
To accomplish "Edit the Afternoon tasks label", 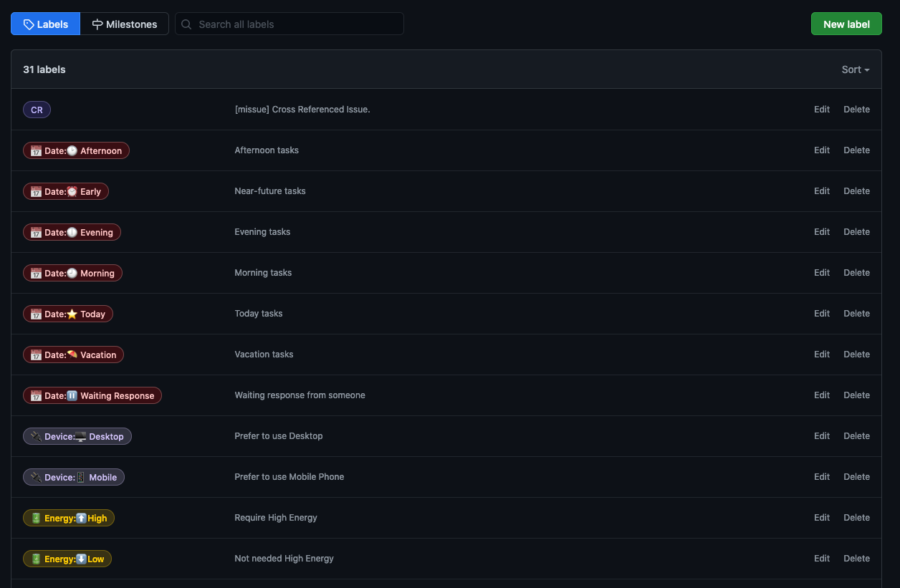I will click(822, 150).
